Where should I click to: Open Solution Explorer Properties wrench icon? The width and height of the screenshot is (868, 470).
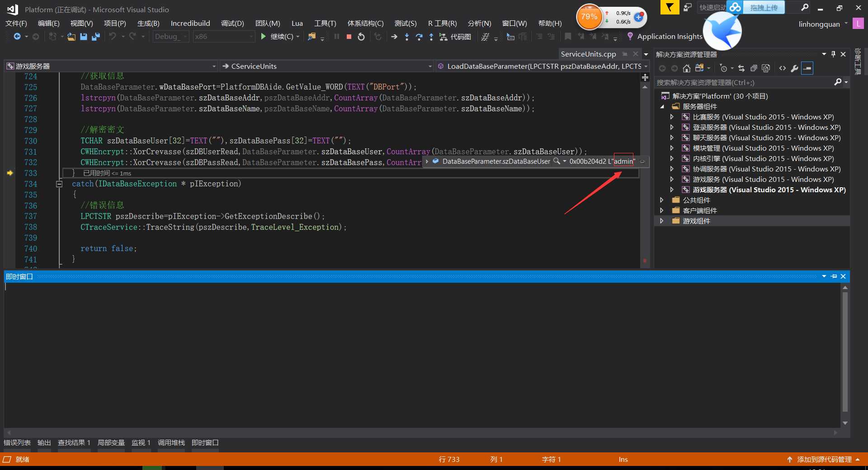click(795, 68)
